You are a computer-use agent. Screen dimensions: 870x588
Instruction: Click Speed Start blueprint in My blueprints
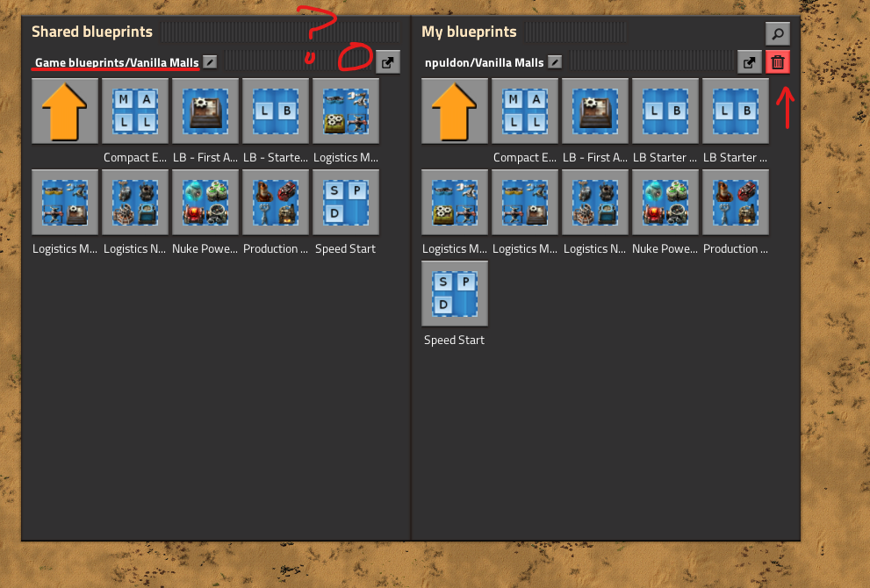(x=455, y=293)
